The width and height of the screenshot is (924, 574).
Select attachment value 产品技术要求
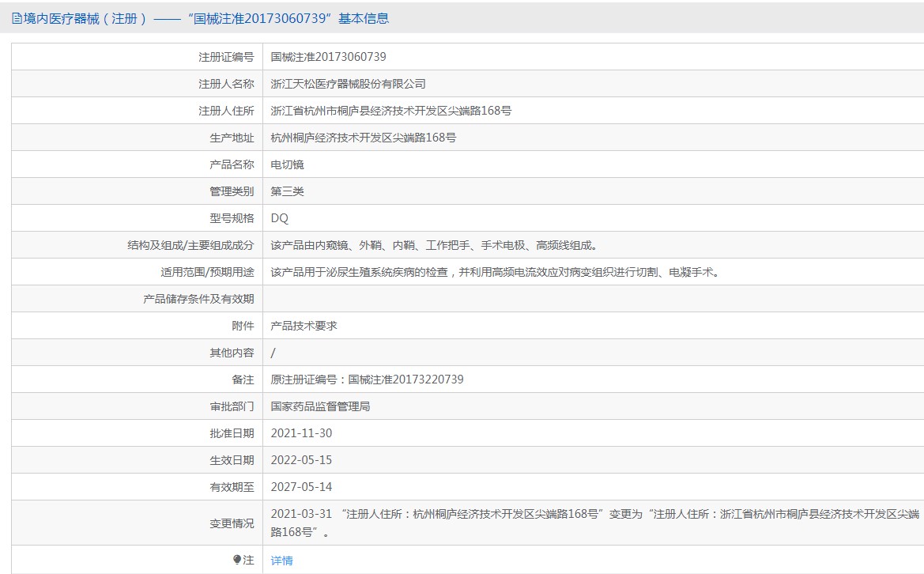[304, 326]
